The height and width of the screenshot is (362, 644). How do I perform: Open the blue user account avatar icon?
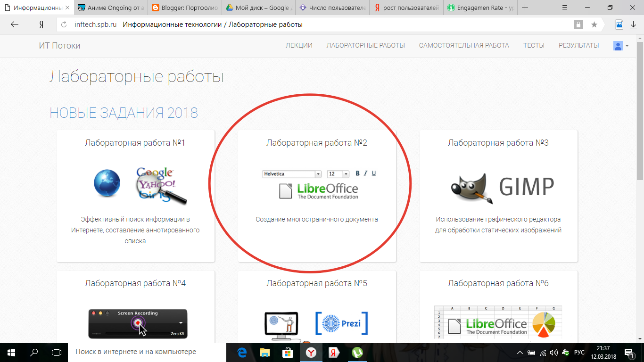[x=618, y=46]
